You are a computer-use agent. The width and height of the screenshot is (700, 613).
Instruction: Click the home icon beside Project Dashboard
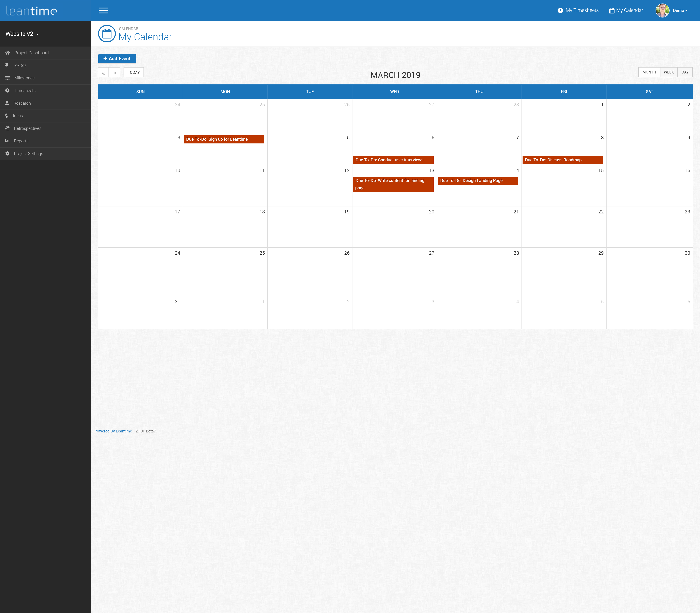(x=8, y=53)
